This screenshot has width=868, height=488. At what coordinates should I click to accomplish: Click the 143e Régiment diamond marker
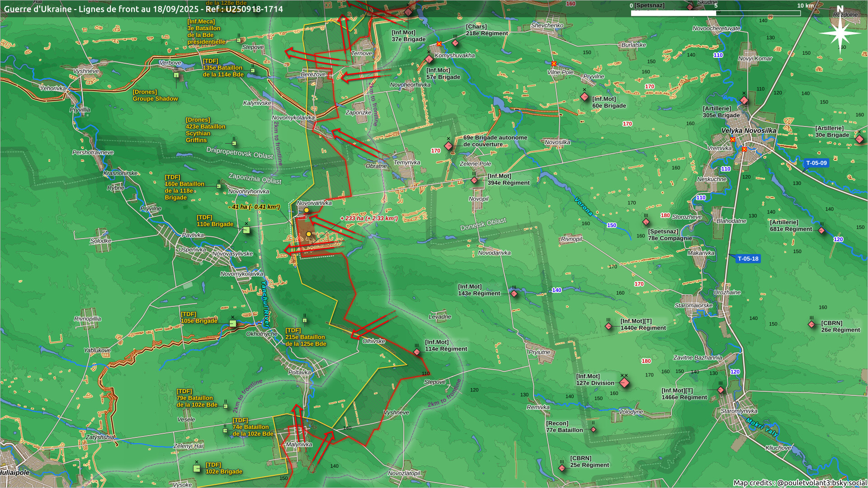514,294
